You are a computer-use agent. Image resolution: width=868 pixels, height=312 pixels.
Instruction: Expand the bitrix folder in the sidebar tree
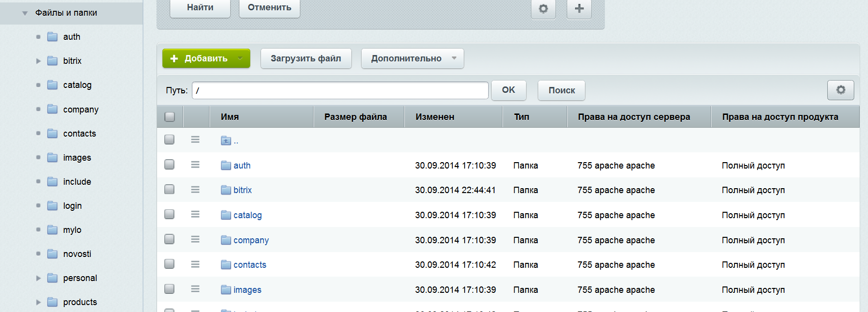point(38,61)
